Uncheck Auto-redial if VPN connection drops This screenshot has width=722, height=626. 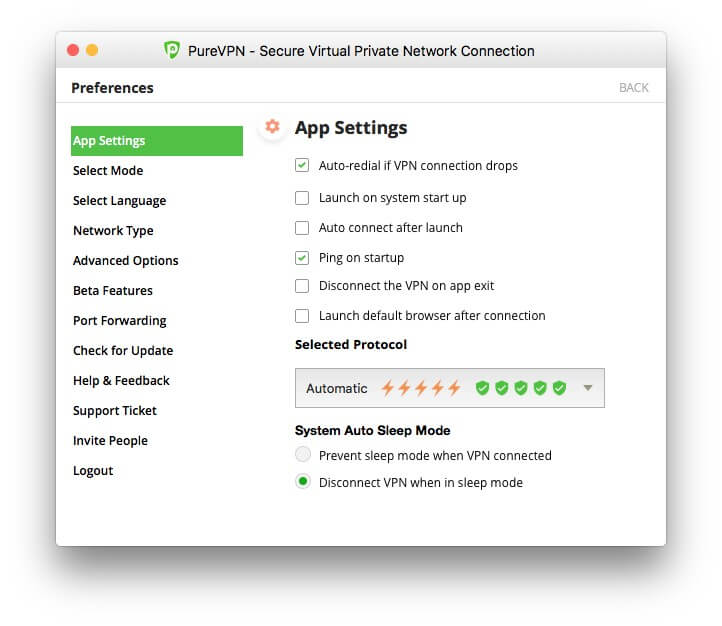click(x=302, y=165)
